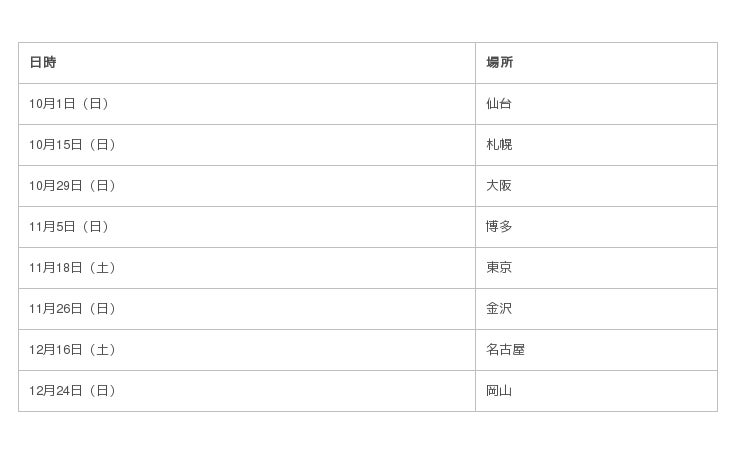This screenshot has width=740, height=452.
Task: Click the text 東京 in the table
Action: click(x=499, y=268)
